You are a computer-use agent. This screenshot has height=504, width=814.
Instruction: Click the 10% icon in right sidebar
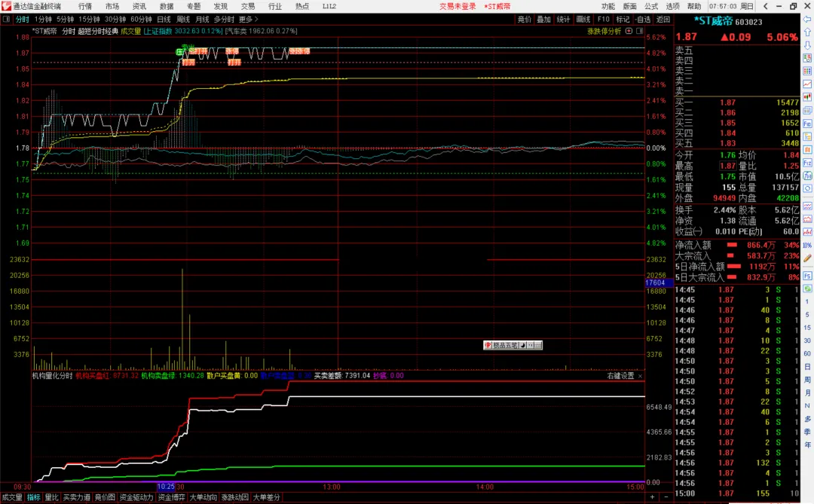tap(807, 245)
